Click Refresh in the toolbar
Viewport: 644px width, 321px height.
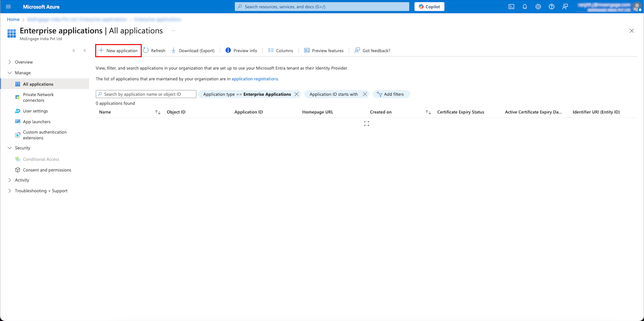point(154,51)
